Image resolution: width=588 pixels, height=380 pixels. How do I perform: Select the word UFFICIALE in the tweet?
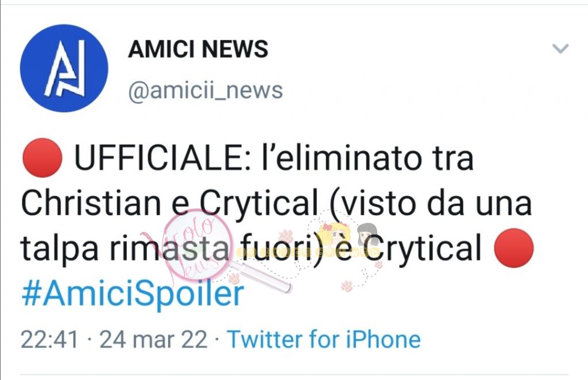(x=160, y=158)
